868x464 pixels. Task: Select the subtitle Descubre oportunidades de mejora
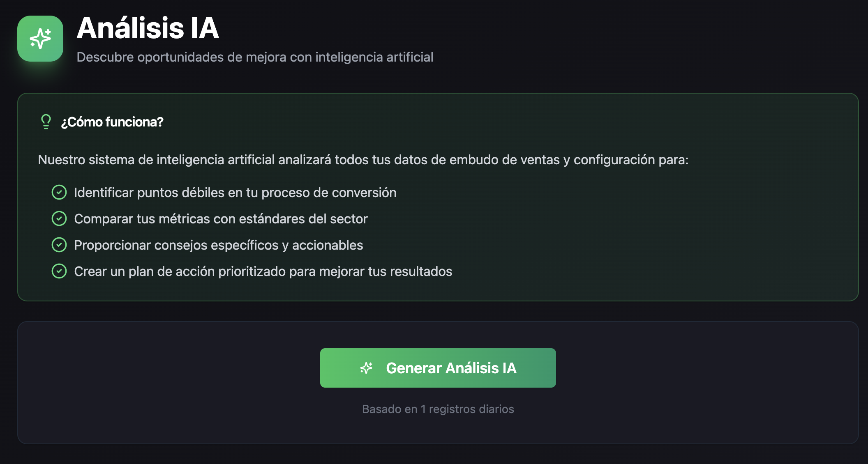255,57
